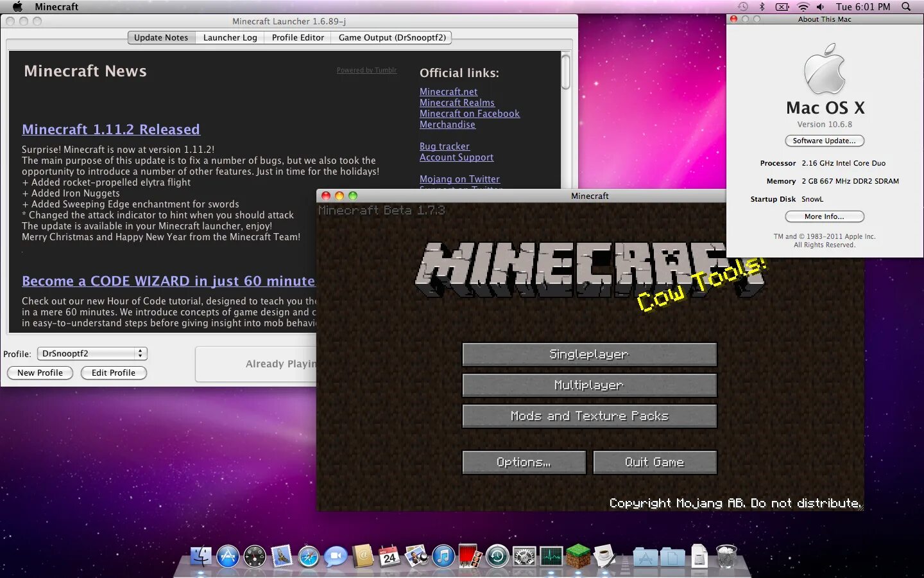Open the Applications folder stack in dock

(x=645, y=557)
